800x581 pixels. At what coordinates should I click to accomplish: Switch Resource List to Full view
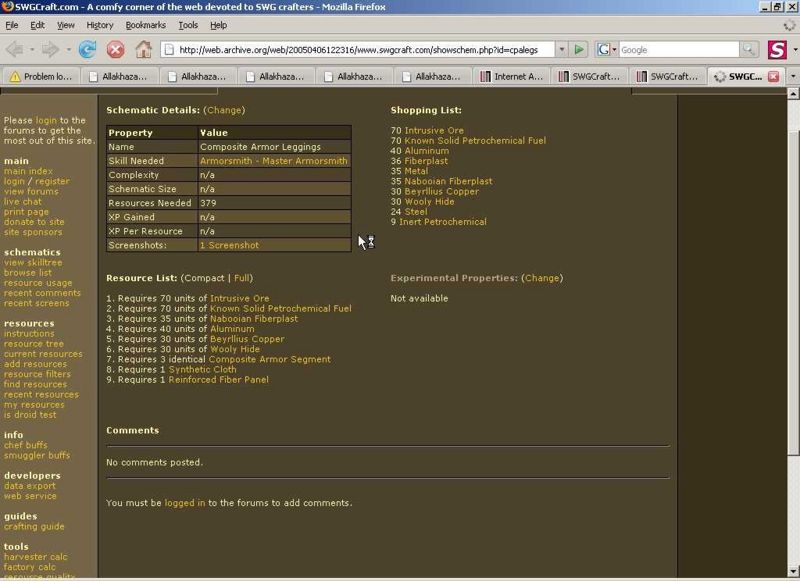click(242, 278)
